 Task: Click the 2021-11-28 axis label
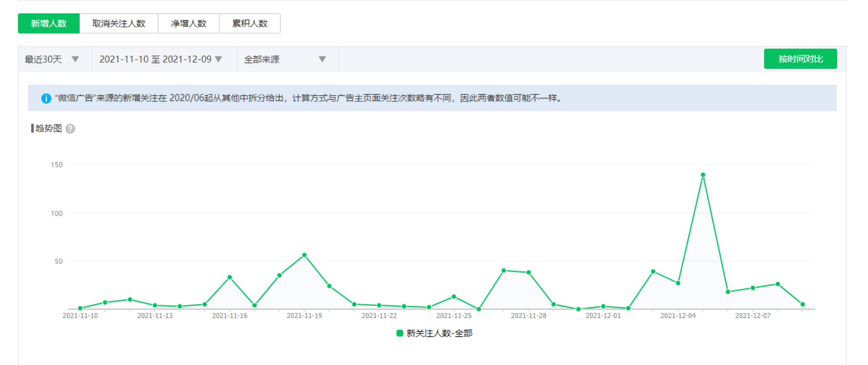(x=529, y=315)
